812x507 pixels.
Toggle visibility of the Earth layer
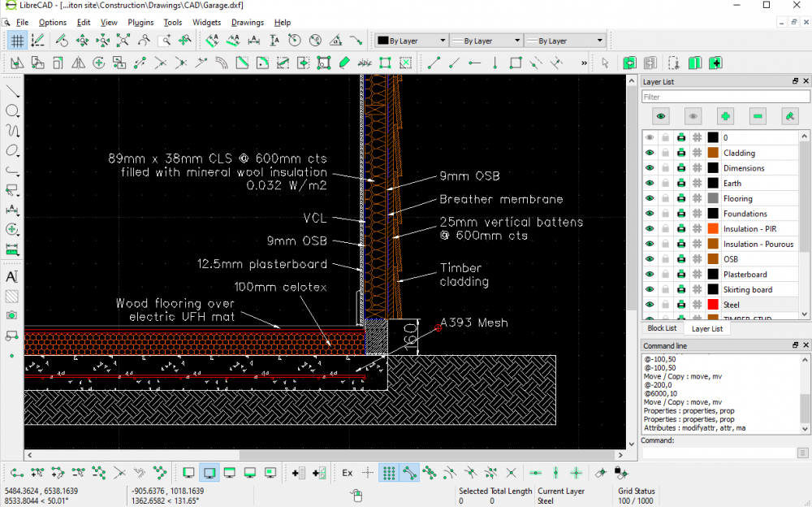click(x=650, y=183)
